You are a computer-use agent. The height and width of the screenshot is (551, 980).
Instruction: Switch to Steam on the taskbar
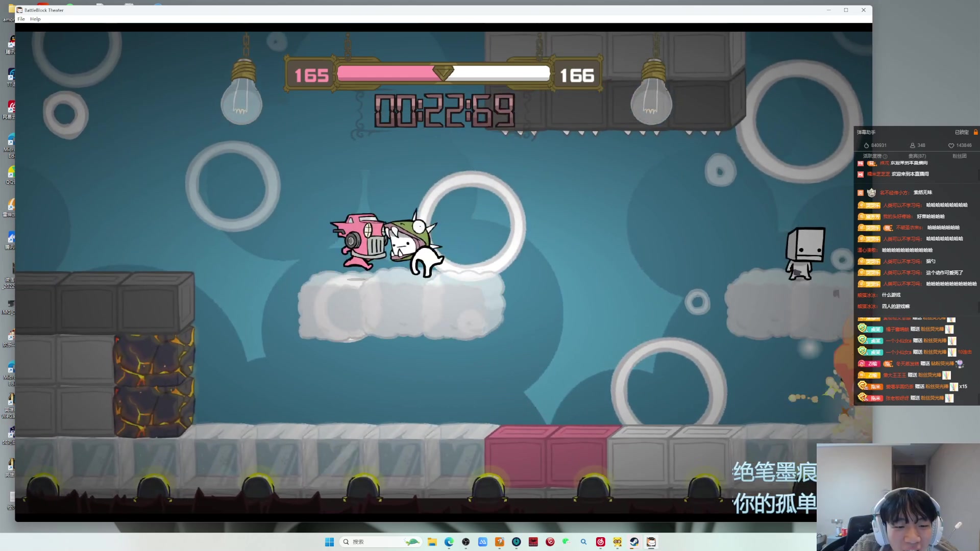[x=634, y=542]
